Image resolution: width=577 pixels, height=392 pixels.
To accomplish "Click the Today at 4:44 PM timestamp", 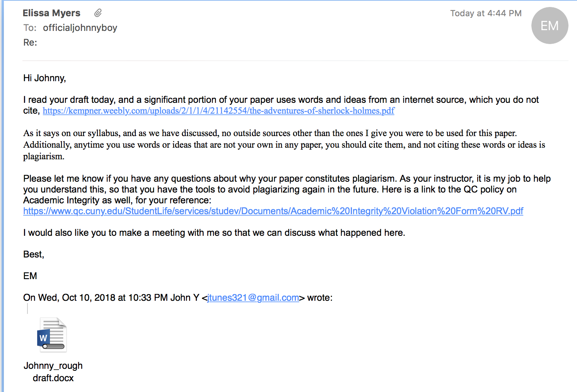I will pyautogui.click(x=486, y=14).
